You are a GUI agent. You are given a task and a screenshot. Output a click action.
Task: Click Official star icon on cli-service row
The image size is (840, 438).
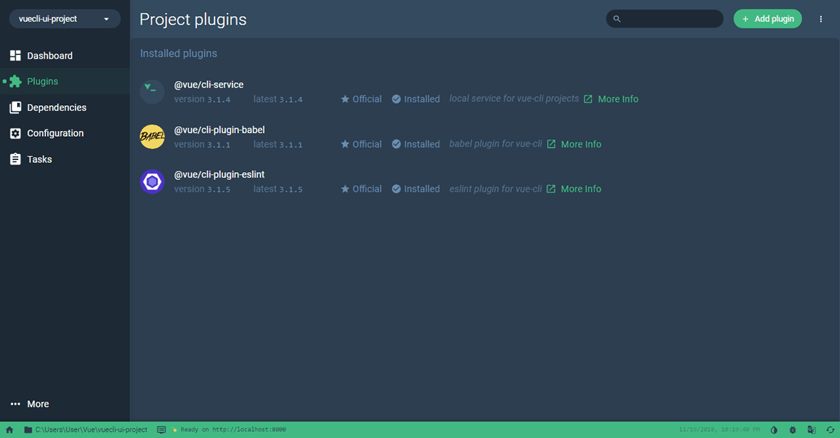click(x=345, y=99)
